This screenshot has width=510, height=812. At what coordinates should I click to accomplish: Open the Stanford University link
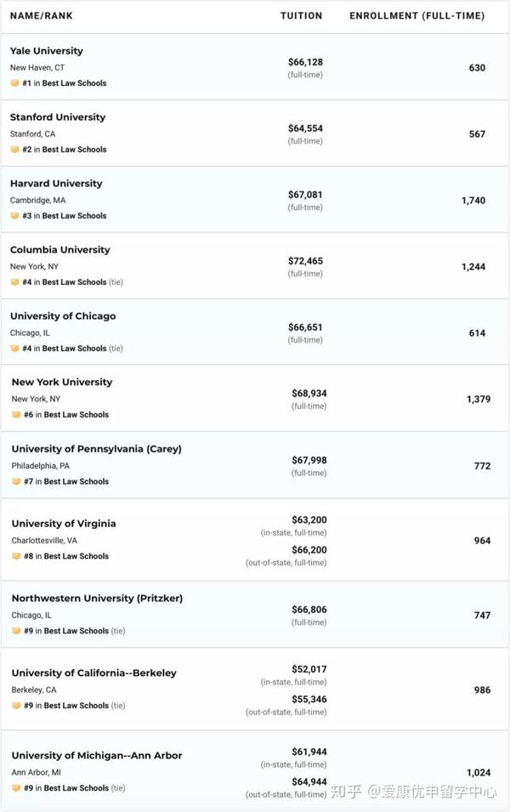pyautogui.click(x=58, y=117)
